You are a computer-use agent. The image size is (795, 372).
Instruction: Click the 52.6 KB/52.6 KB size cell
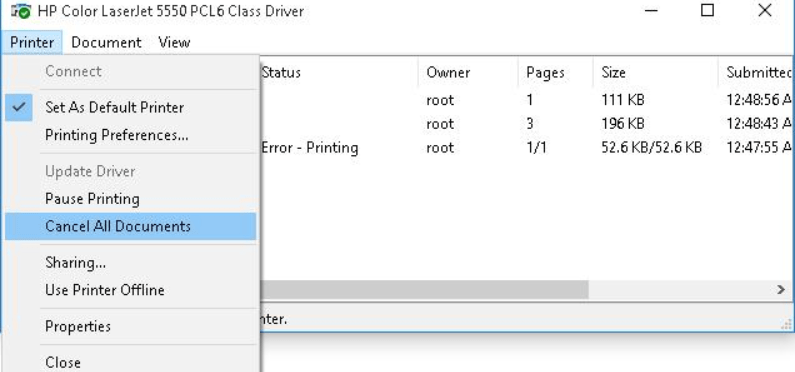(652, 148)
